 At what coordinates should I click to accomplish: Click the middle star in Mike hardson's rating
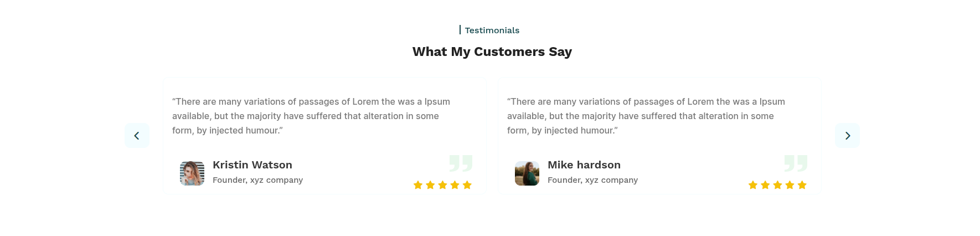tap(777, 185)
